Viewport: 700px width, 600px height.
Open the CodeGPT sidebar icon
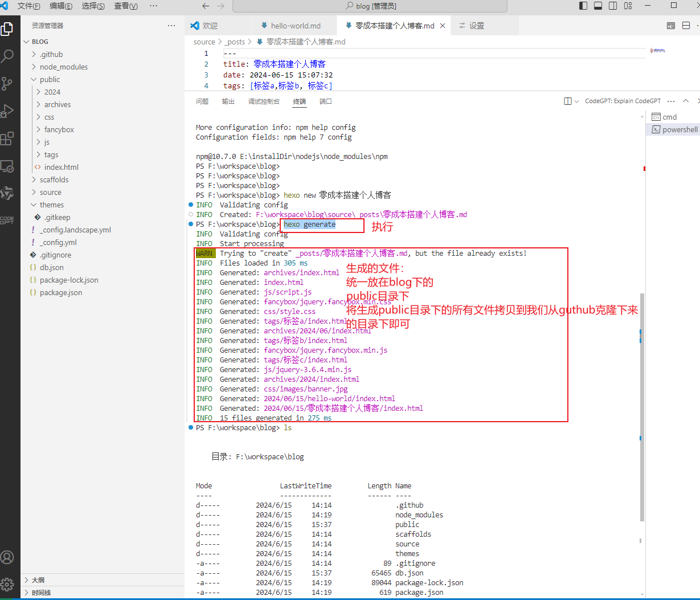pyautogui.click(x=7, y=220)
